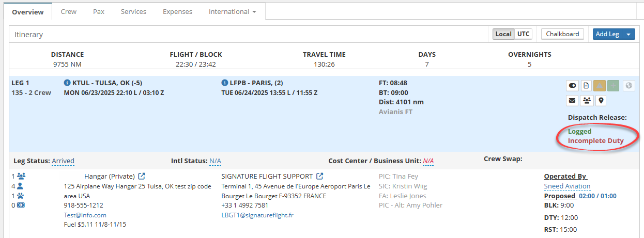Image resolution: width=644 pixels, height=238 pixels.
Task: Switch time display to Local
Action: point(503,34)
